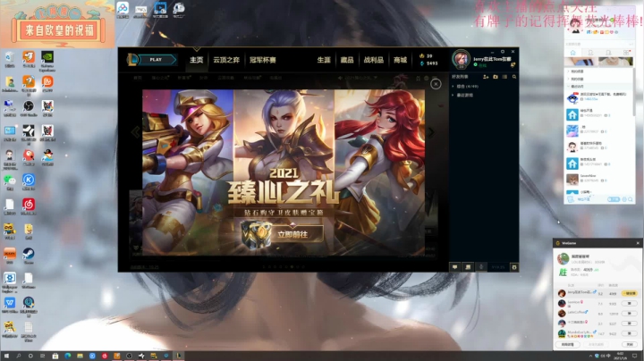The width and height of the screenshot is (644, 361).
Task: Go to next banner with right arrow
Action: point(431,132)
